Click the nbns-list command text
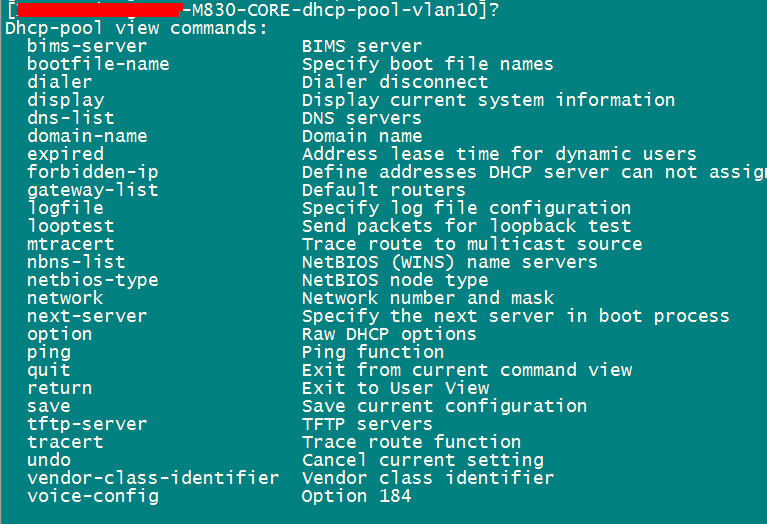The width and height of the screenshot is (767, 524). point(76,262)
